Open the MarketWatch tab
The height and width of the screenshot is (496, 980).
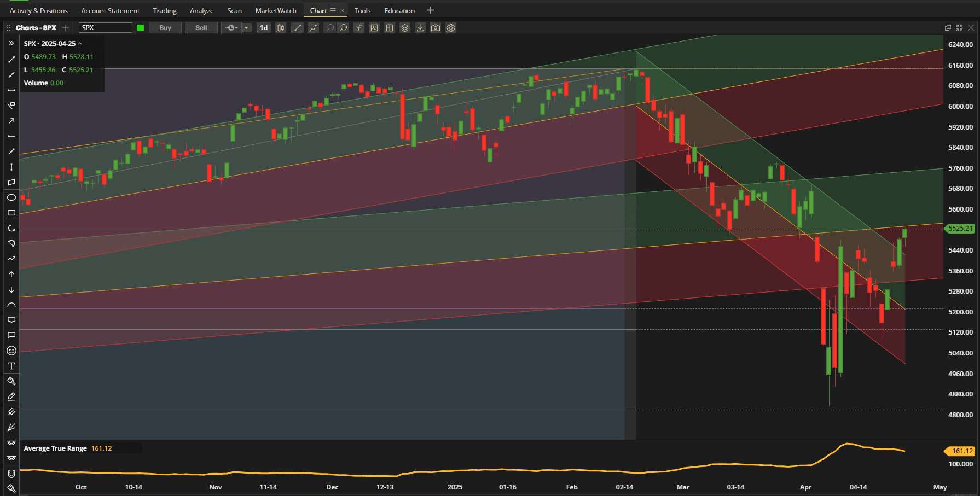tap(276, 11)
